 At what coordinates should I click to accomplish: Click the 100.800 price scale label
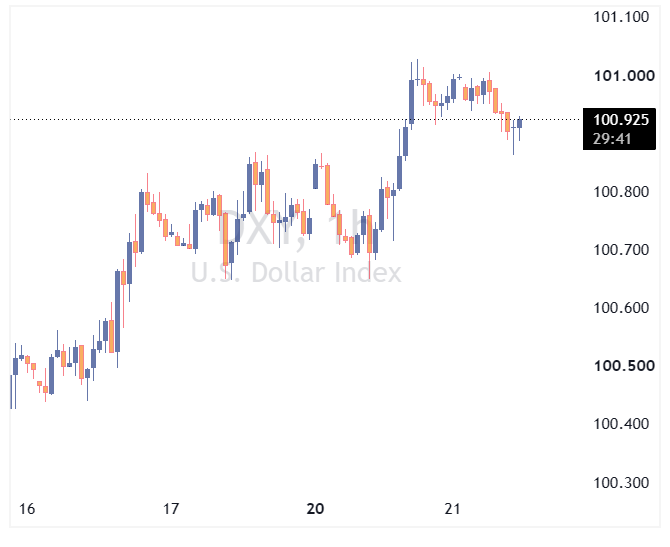pyautogui.click(x=621, y=192)
